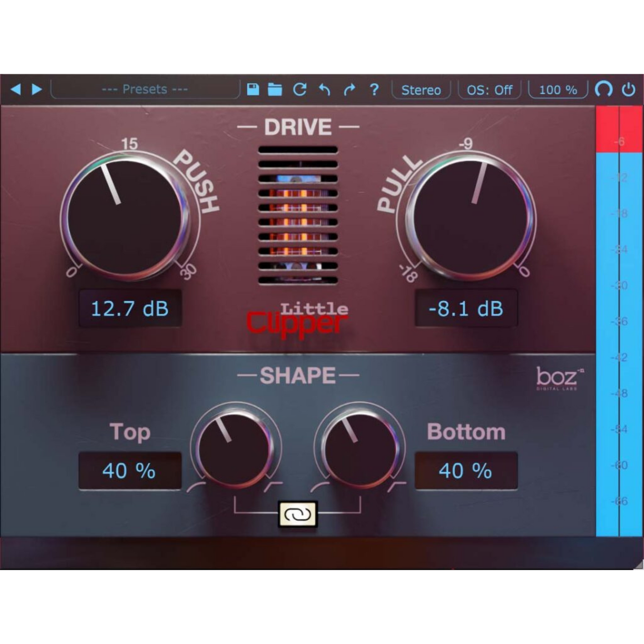Open preset folder icon
Viewport: 644px width, 644px height.
275,90
